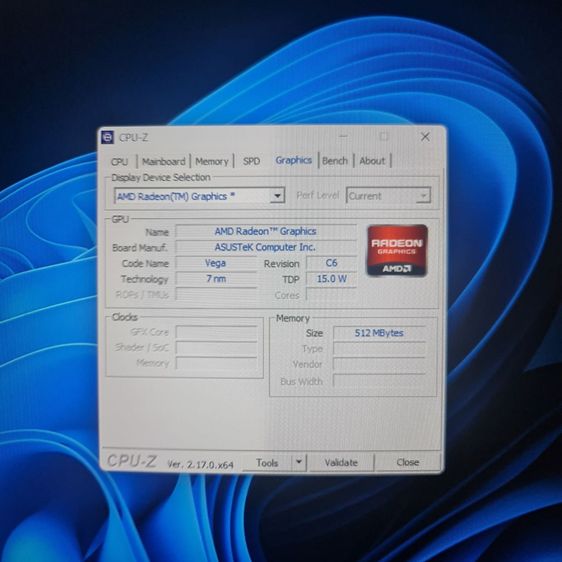The width and height of the screenshot is (562, 562).
Task: Click the Close button at bottom
Action: 408,462
